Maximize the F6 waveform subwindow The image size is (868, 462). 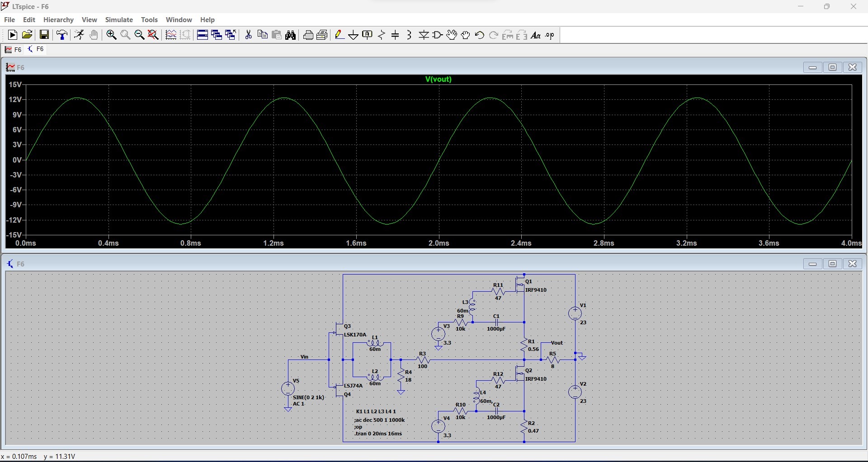[832, 67]
